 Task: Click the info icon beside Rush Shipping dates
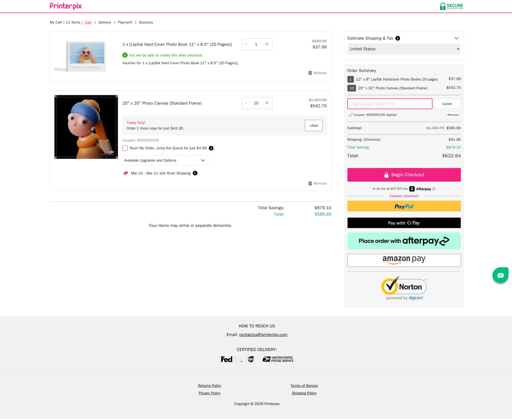tap(195, 173)
